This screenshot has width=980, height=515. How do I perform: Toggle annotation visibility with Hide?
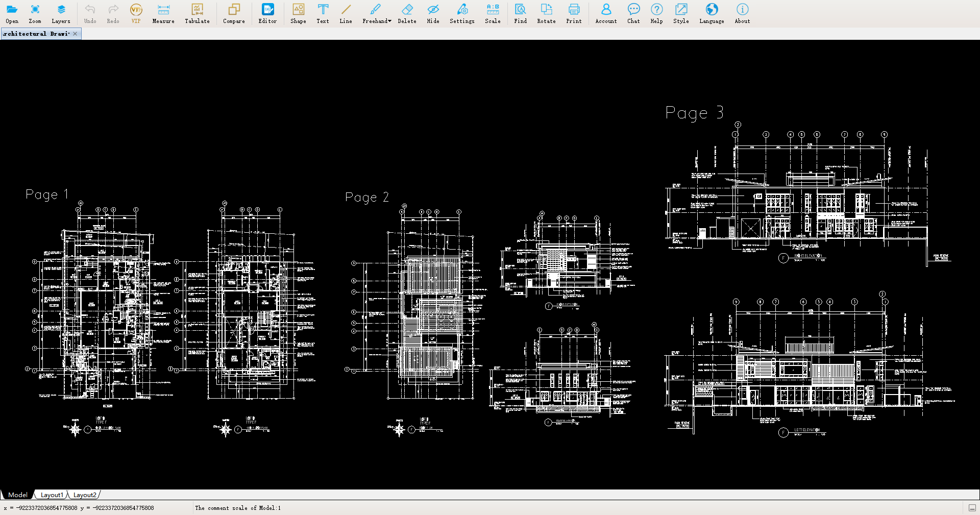click(433, 13)
